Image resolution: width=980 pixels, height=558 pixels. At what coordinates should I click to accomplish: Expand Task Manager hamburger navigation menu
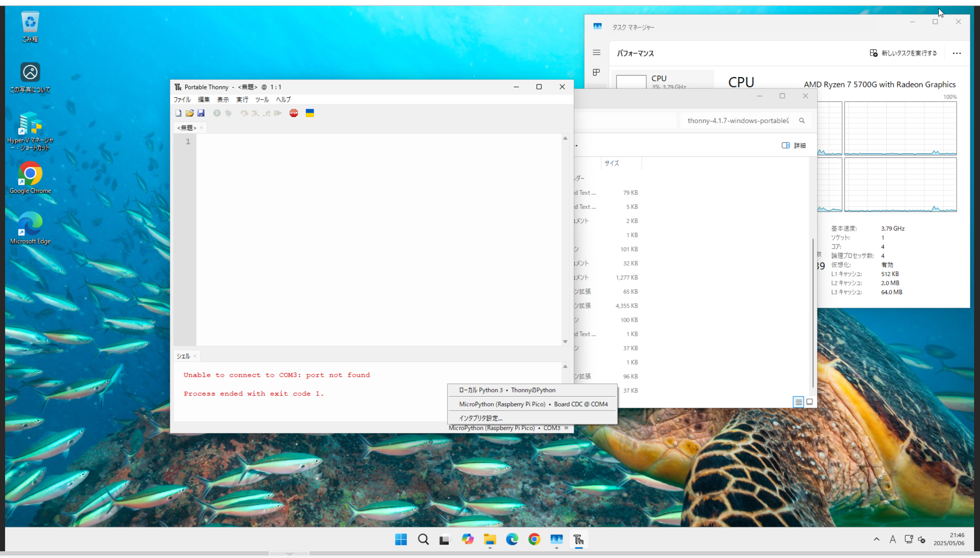coord(596,53)
